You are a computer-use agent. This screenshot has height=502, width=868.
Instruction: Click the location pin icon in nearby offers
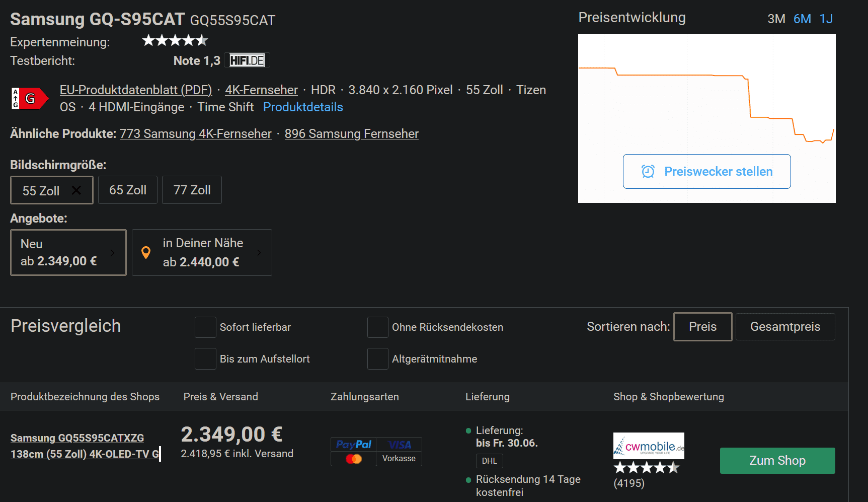(146, 252)
